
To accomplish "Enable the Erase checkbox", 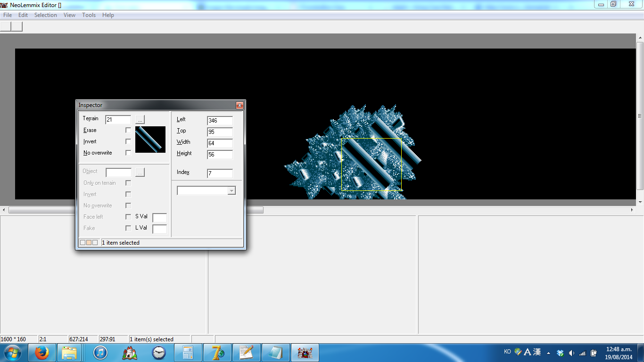I will 128,130.
